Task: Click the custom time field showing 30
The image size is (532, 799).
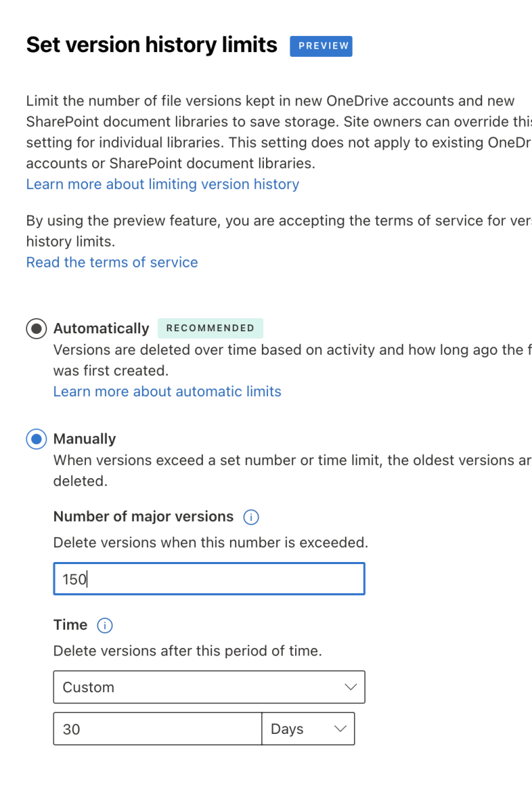Action: point(157,729)
